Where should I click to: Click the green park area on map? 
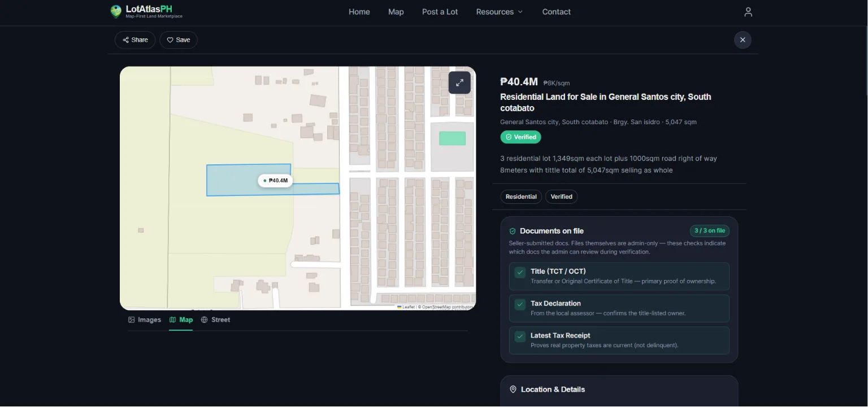tap(453, 138)
